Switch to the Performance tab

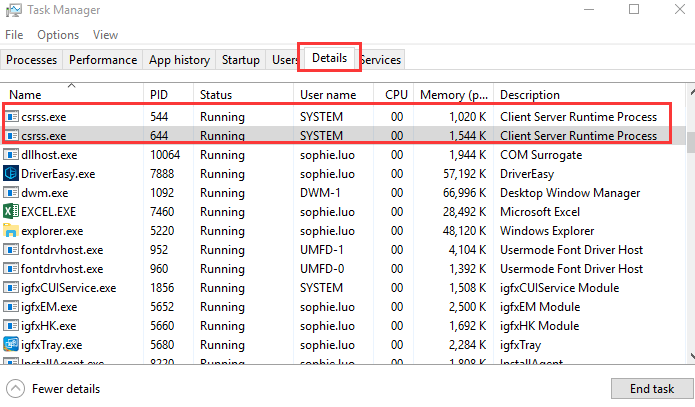(x=103, y=60)
